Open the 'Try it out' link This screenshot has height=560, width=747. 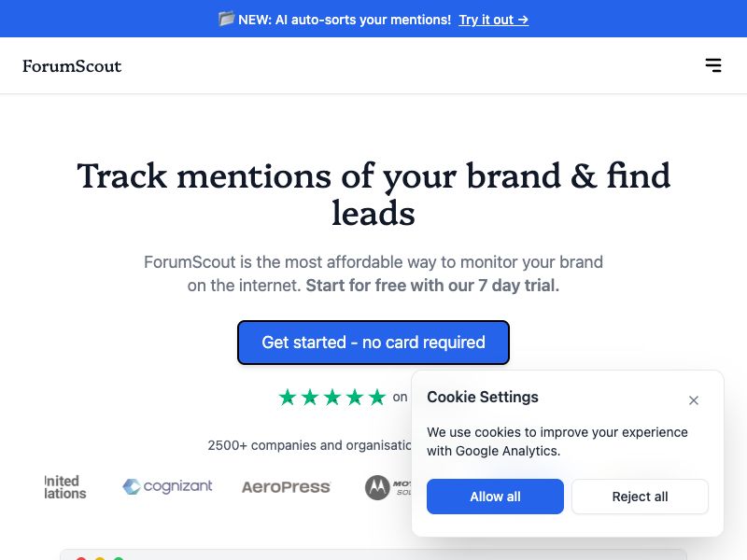[x=493, y=19]
